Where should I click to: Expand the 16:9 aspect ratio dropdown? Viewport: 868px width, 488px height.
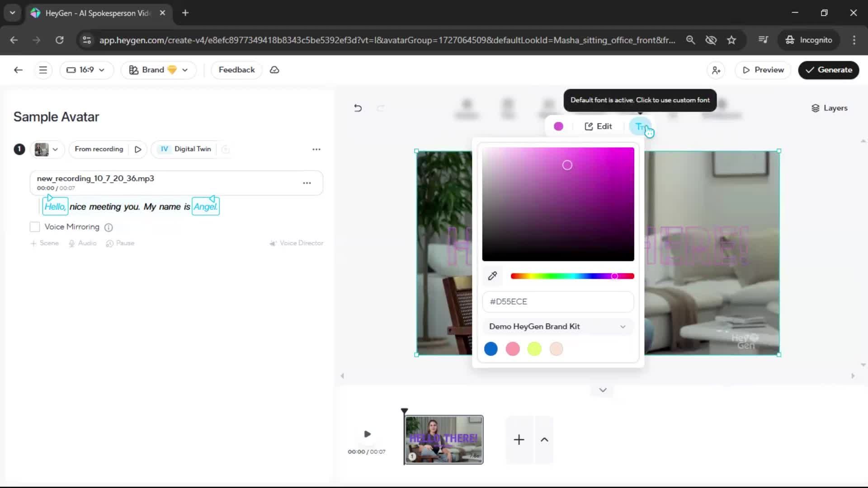click(86, 70)
